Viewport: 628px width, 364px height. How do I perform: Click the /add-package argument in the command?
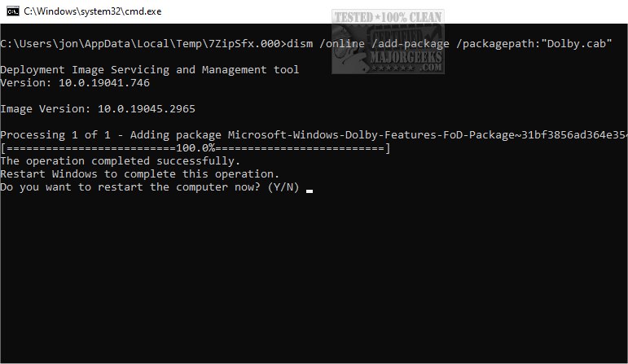click(410, 42)
